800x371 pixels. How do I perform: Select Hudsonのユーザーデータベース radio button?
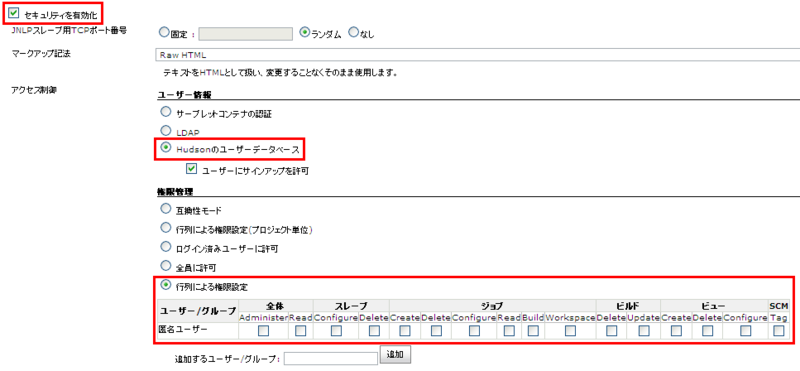(x=166, y=147)
